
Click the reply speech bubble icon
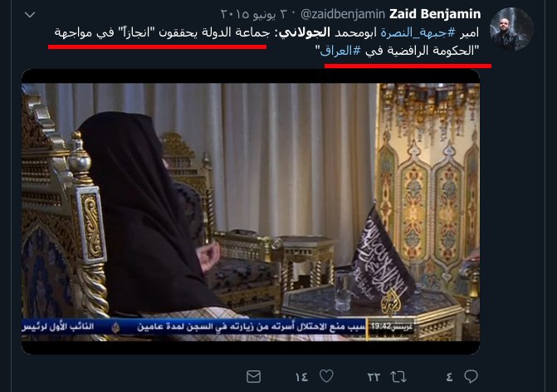[471, 376]
